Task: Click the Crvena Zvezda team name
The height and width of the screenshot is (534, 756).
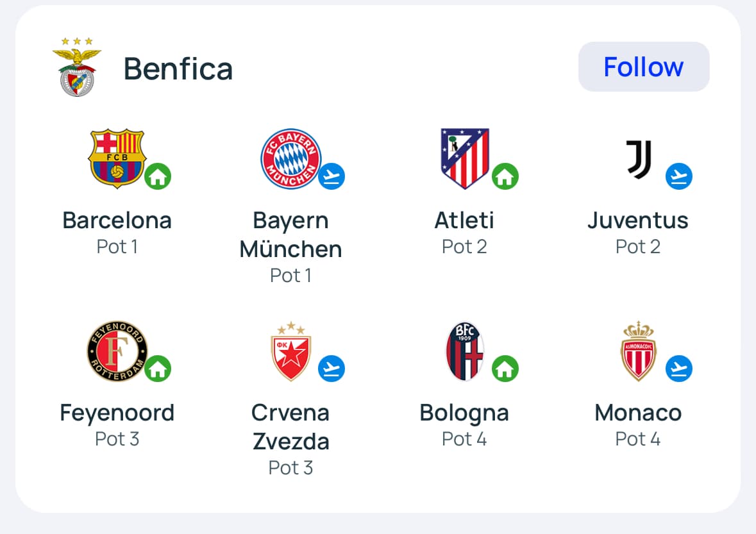Action: coord(290,427)
